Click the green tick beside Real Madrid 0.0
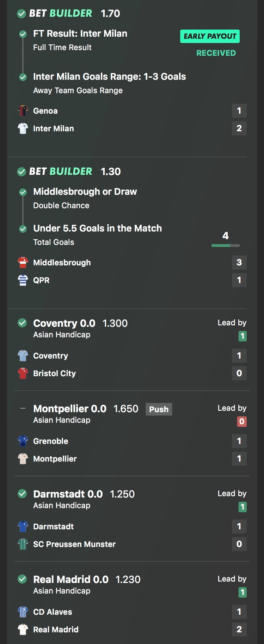264x644 pixels. click(23, 579)
